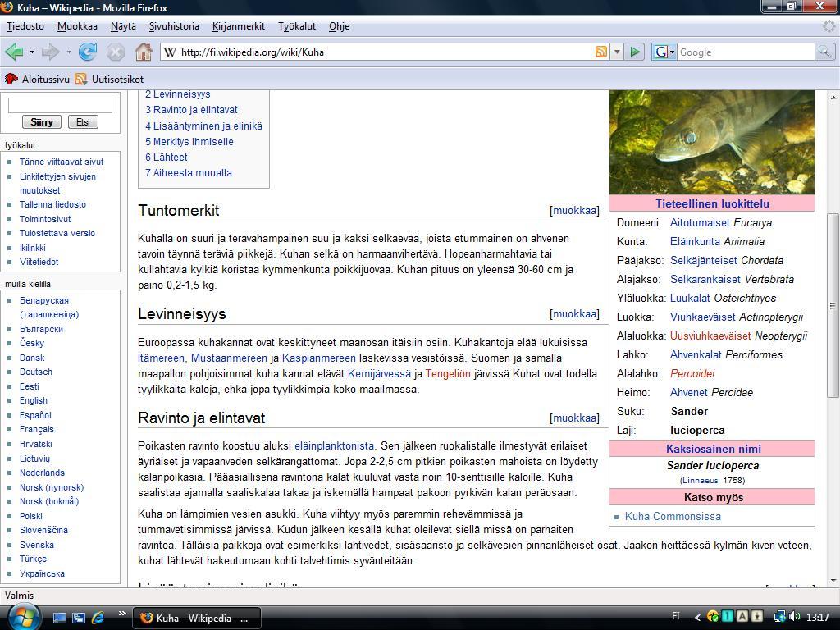Viewport: 840px width, 630px height.
Task: Edit the Tuntomerkit section via muokkaa
Action: click(575, 211)
